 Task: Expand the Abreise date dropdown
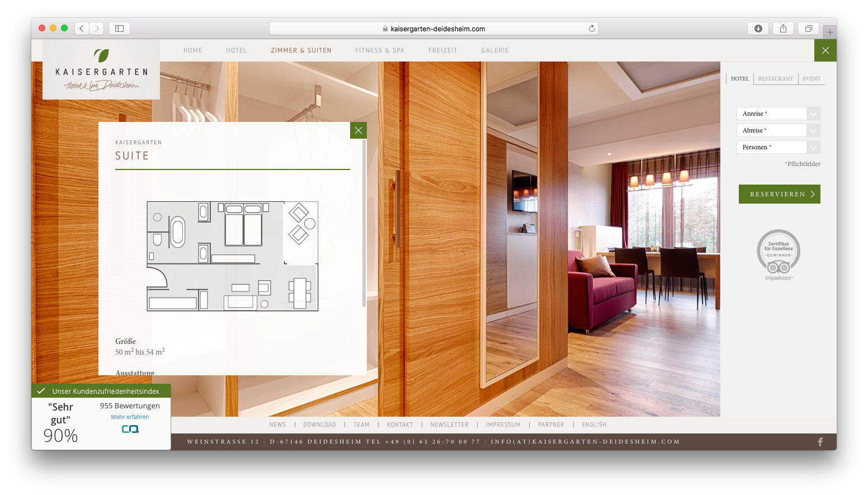point(813,130)
